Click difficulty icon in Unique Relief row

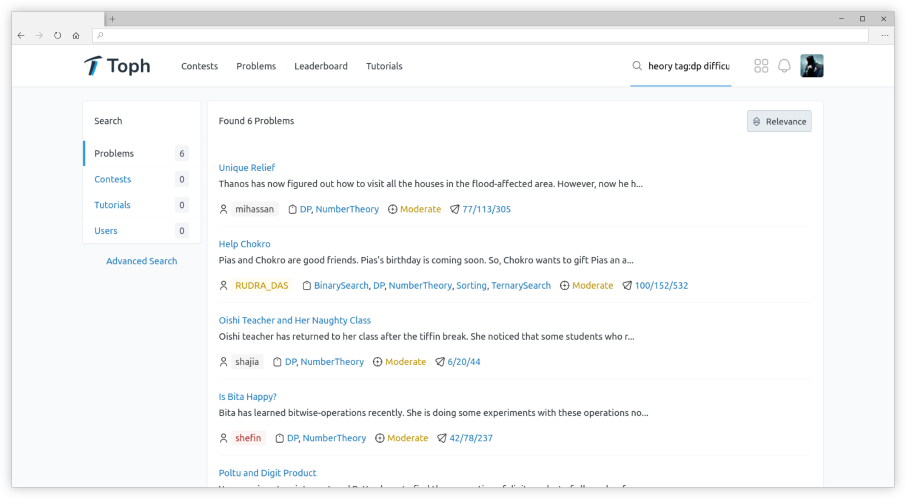[392, 209]
